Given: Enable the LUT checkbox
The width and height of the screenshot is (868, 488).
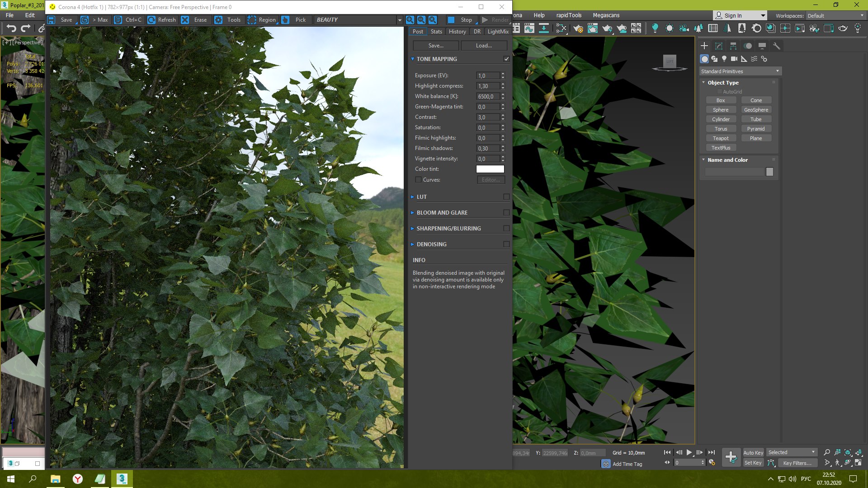Looking at the screenshot, I should 506,197.
